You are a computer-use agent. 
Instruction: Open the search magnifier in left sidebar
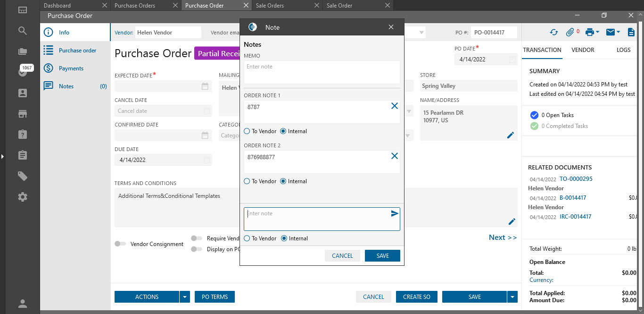pos(23,31)
